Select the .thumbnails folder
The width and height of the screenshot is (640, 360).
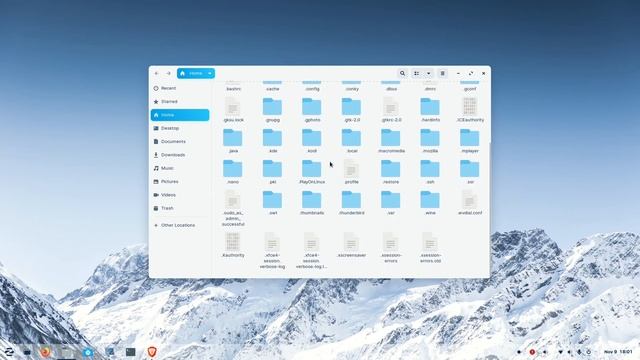pos(311,200)
